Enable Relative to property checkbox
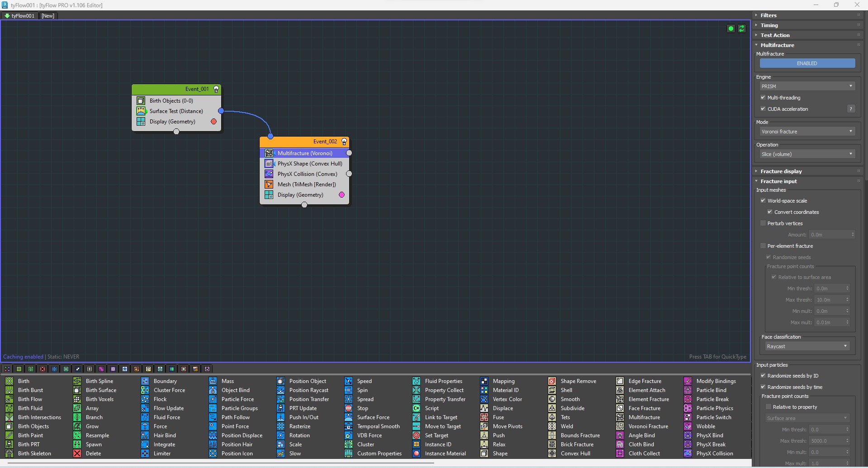The height and width of the screenshot is (468, 868). click(768, 407)
